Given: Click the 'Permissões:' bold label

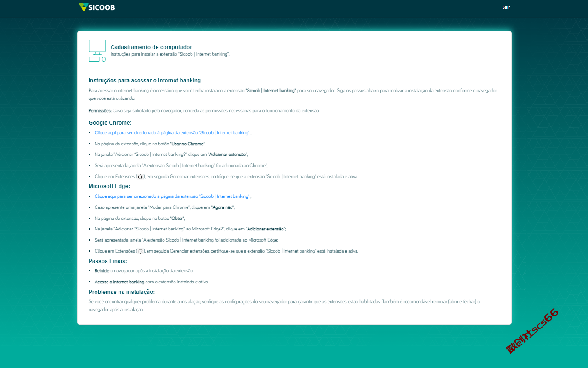Looking at the screenshot, I should [x=100, y=111].
